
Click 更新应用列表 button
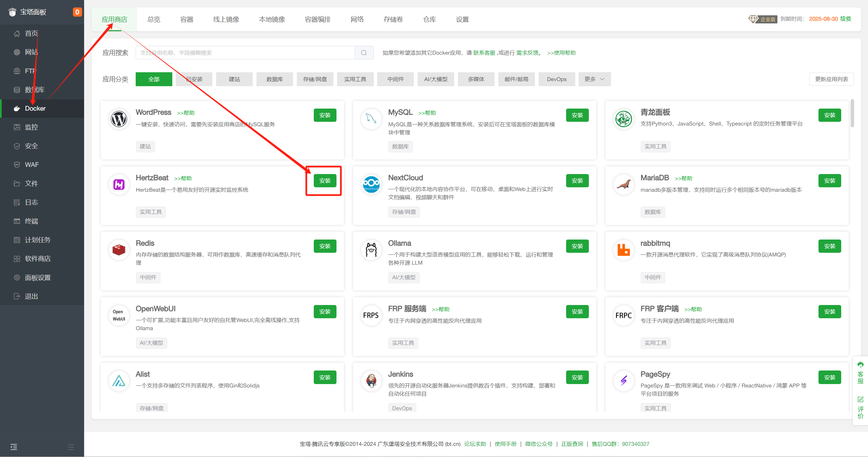point(832,79)
